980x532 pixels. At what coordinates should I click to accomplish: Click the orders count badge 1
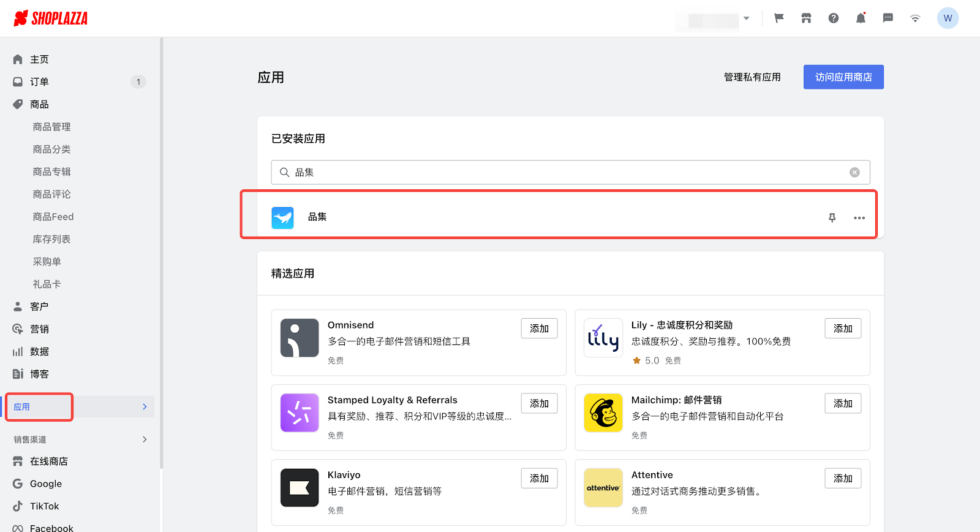[x=138, y=82]
